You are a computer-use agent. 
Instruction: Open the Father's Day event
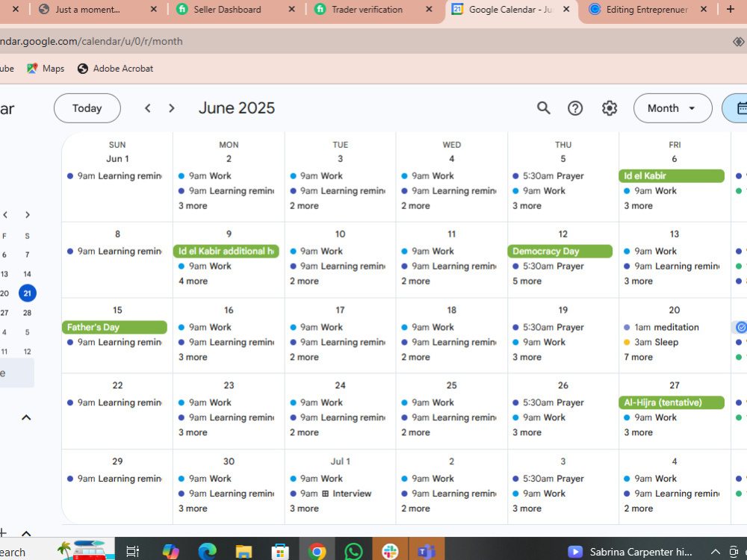[x=114, y=327]
